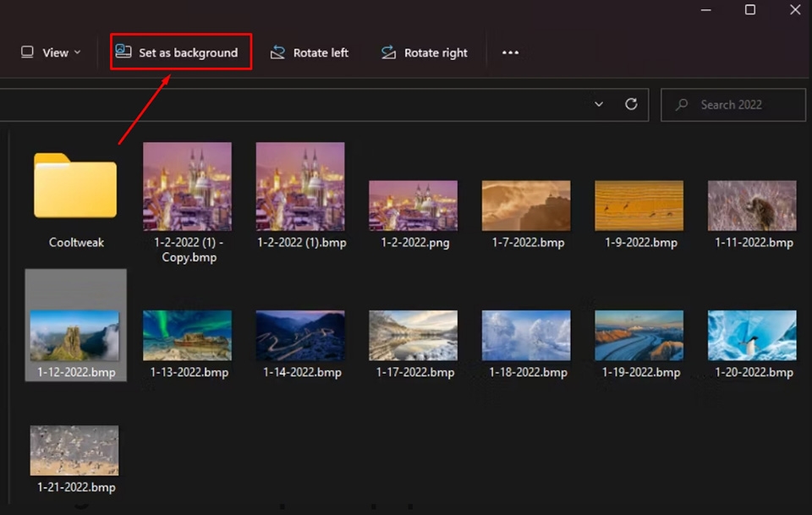The width and height of the screenshot is (812, 515).
Task: Click the View layout icon
Action: tap(27, 52)
